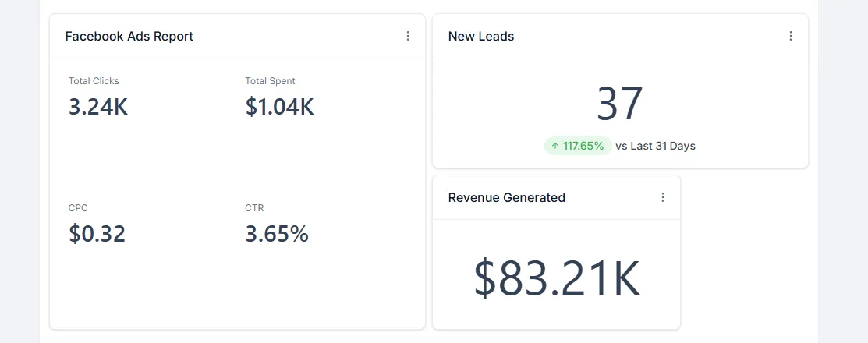
Task: Open the New Leads card options menu
Action: [790, 36]
